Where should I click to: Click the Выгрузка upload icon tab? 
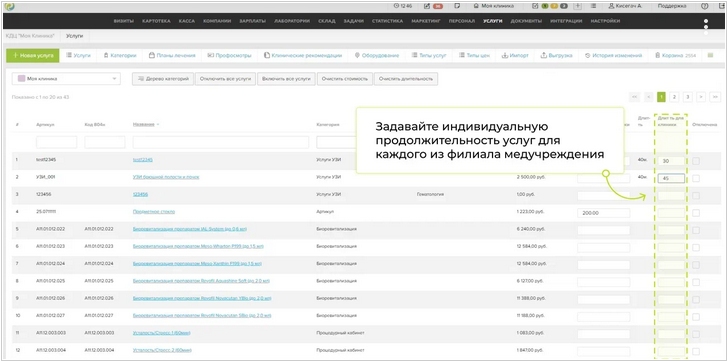pyautogui.click(x=543, y=56)
